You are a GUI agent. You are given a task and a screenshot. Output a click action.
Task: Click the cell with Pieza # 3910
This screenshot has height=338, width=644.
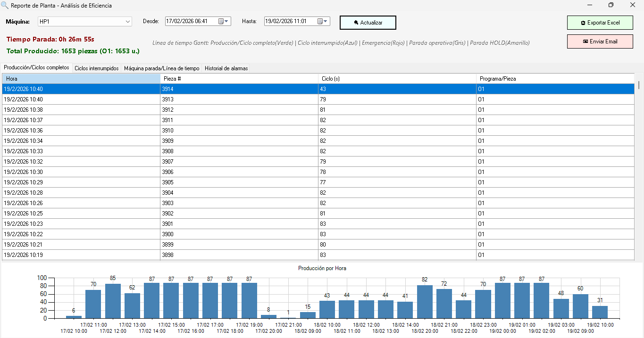click(239, 131)
